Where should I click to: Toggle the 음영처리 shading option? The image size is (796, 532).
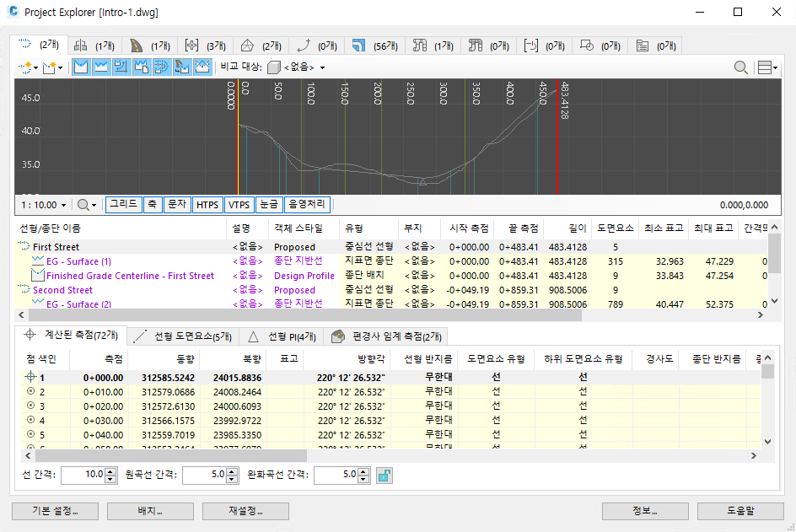[x=307, y=205]
